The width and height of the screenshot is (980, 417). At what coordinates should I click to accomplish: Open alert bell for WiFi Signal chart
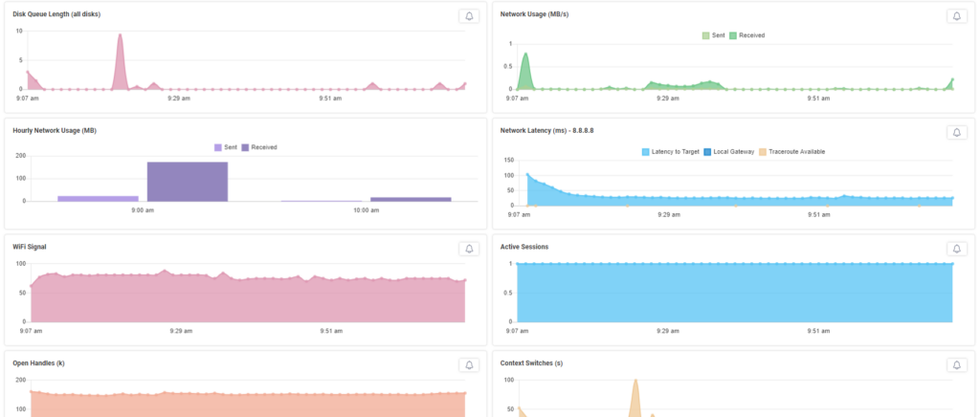pyautogui.click(x=469, y=249)
